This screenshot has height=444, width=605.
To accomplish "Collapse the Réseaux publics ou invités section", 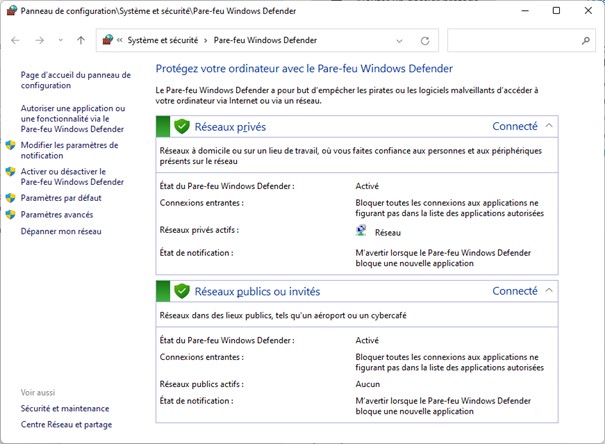I will (x=549, y=291).
